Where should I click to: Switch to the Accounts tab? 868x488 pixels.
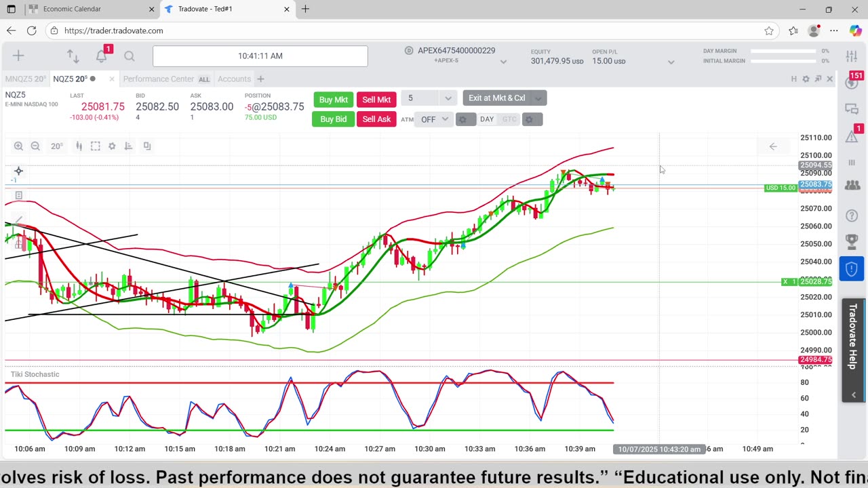tap(234, 79)
